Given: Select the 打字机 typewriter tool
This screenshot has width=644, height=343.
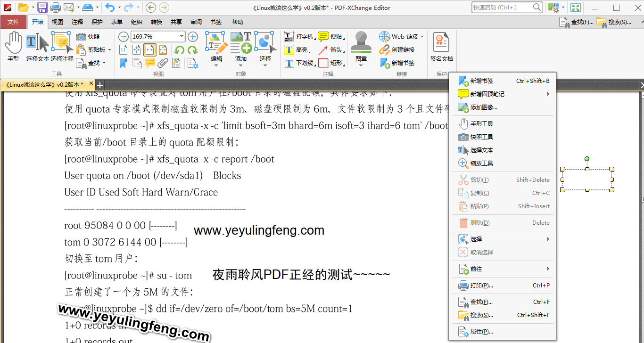Looking at the screenshot, I should pos(299,37).
